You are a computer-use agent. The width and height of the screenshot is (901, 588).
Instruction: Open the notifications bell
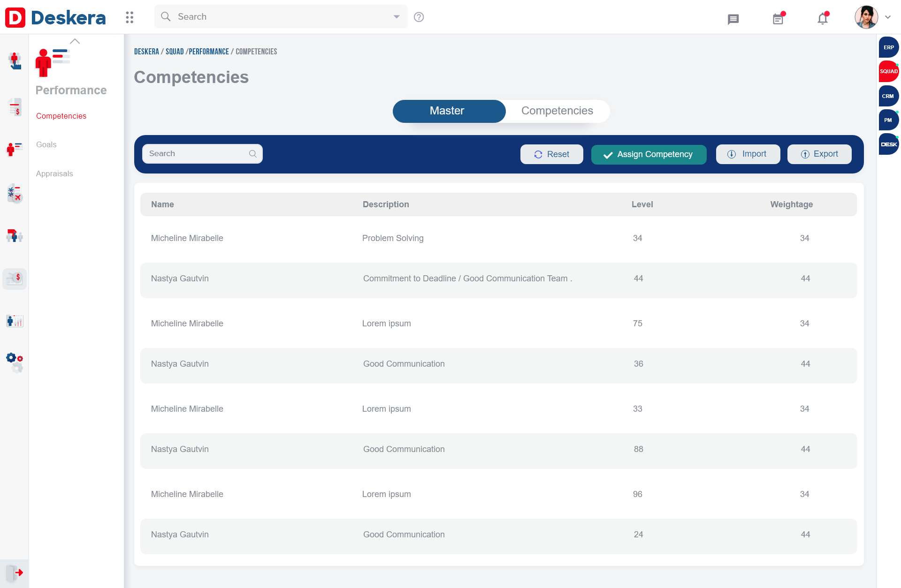pos(822,19)
